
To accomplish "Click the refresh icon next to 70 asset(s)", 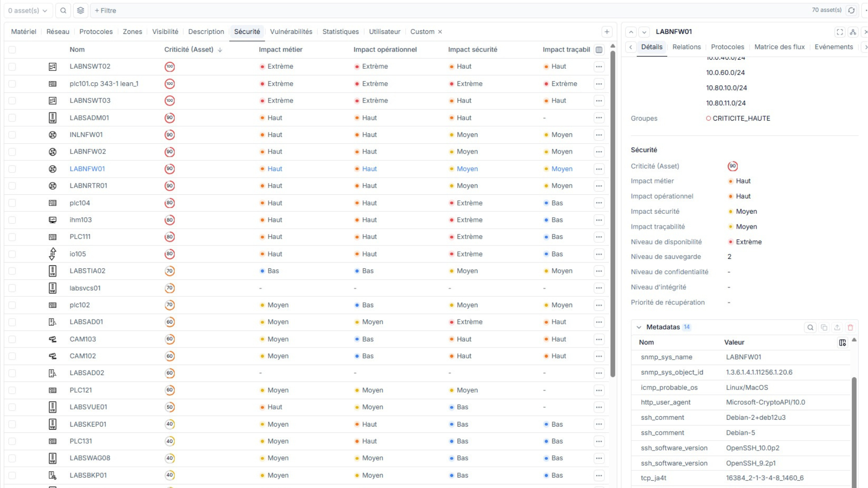I will 851,10.
